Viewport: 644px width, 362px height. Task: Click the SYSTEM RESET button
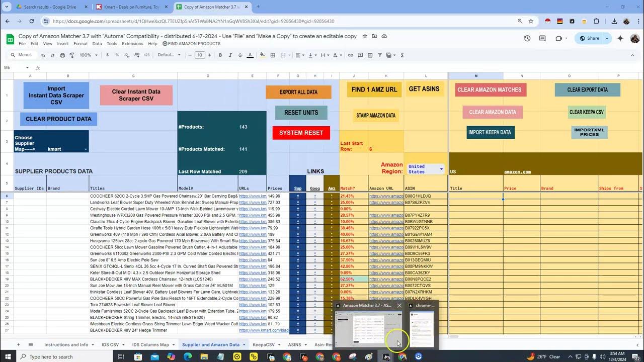(301, 132)
